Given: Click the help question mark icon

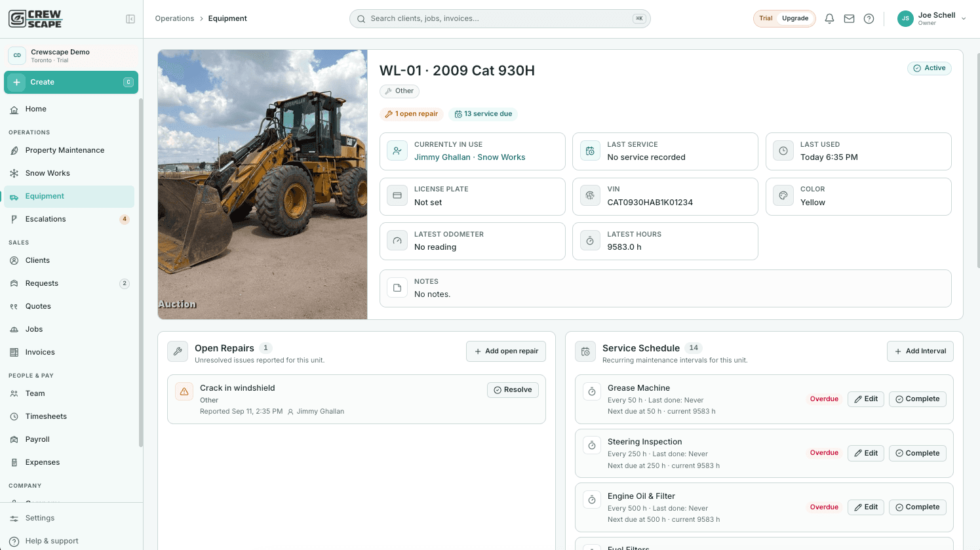Looking at the screenshot, I should tap(869, 18).
